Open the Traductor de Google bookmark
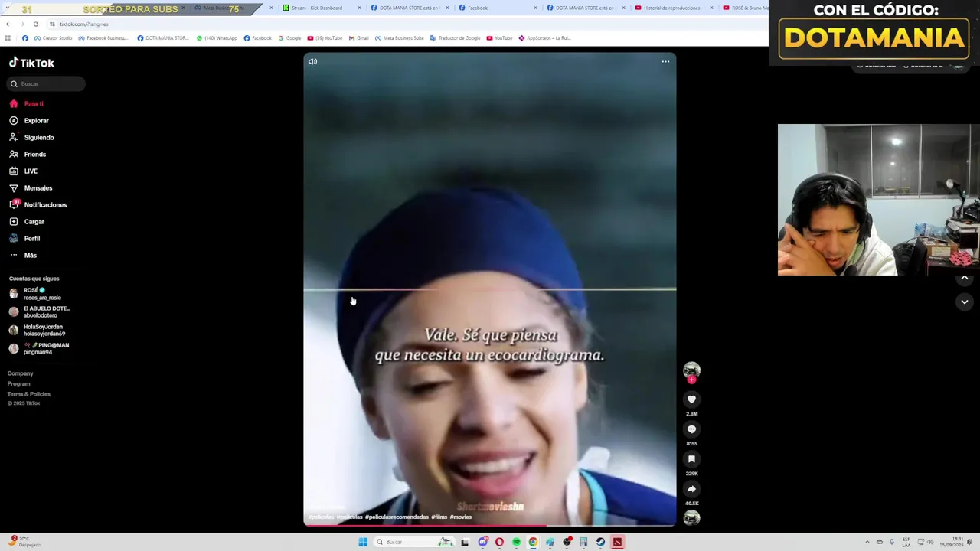 click(x=456, y=38)
